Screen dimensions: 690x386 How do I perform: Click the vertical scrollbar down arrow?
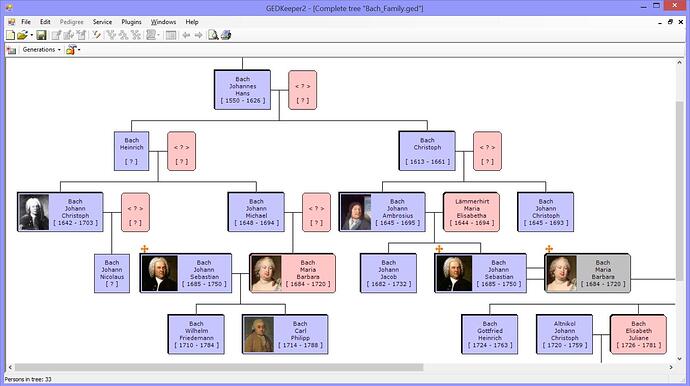[679, 359]
